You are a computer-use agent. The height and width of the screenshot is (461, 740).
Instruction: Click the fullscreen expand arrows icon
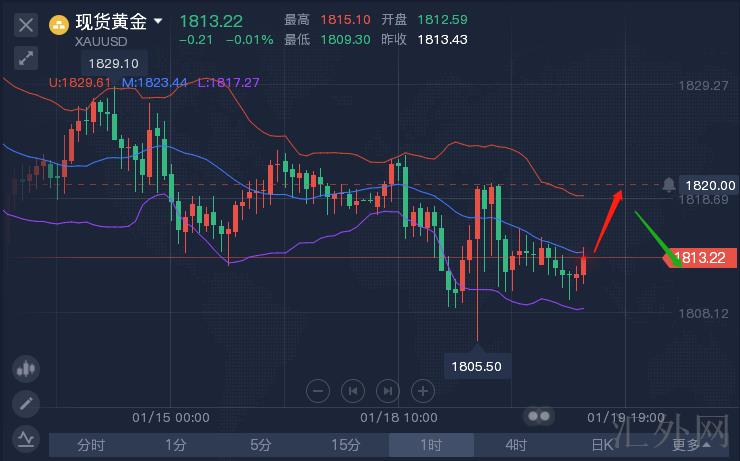[26, 58]
